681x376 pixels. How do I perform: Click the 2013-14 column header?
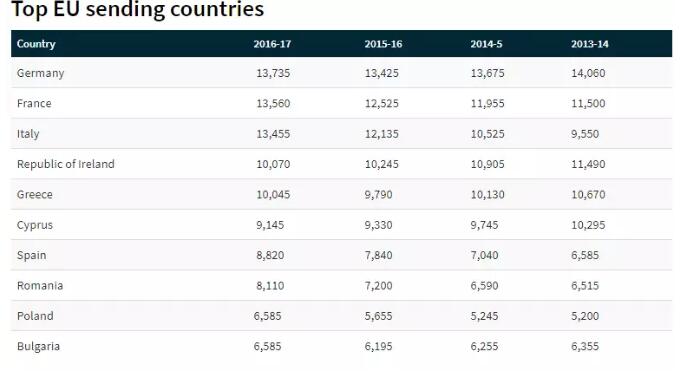(x=589, y=44)
